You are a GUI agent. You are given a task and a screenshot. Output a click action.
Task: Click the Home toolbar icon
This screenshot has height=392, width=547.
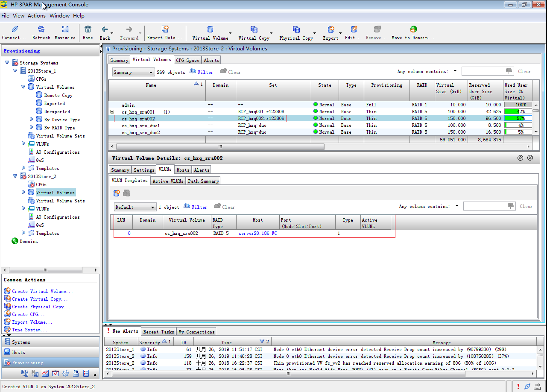tap(88, 29)
